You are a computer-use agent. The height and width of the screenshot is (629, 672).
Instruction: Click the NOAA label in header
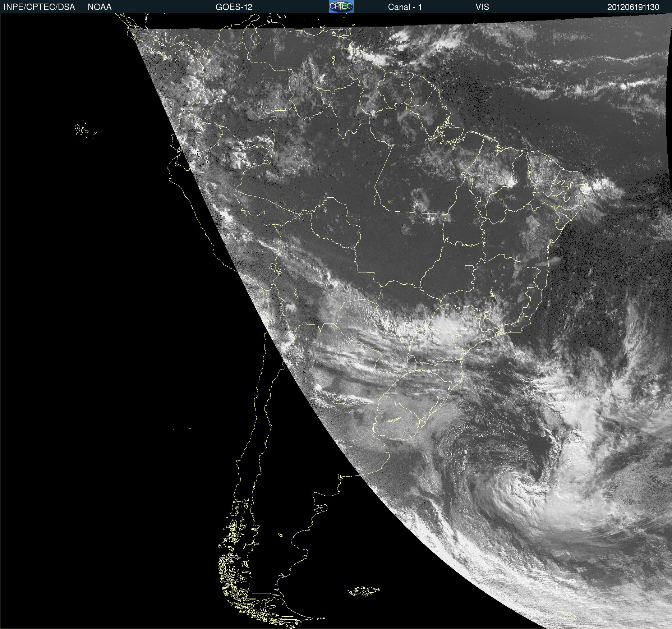tap(100, 7)
